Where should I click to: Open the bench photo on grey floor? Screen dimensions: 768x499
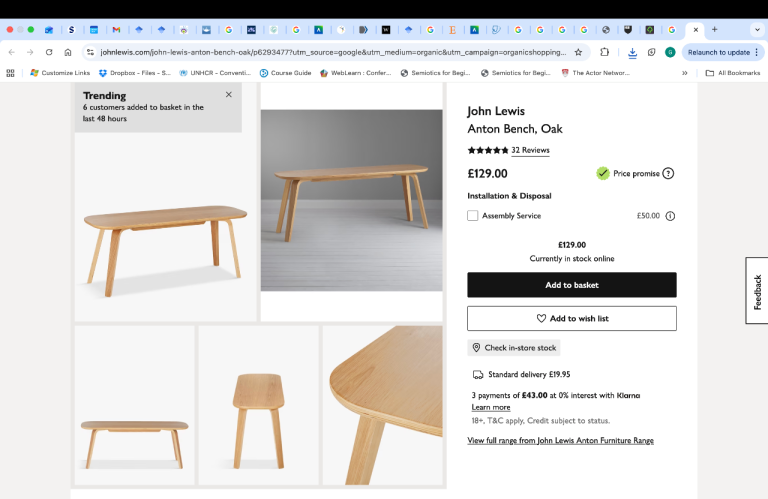(x=351, y=200)
